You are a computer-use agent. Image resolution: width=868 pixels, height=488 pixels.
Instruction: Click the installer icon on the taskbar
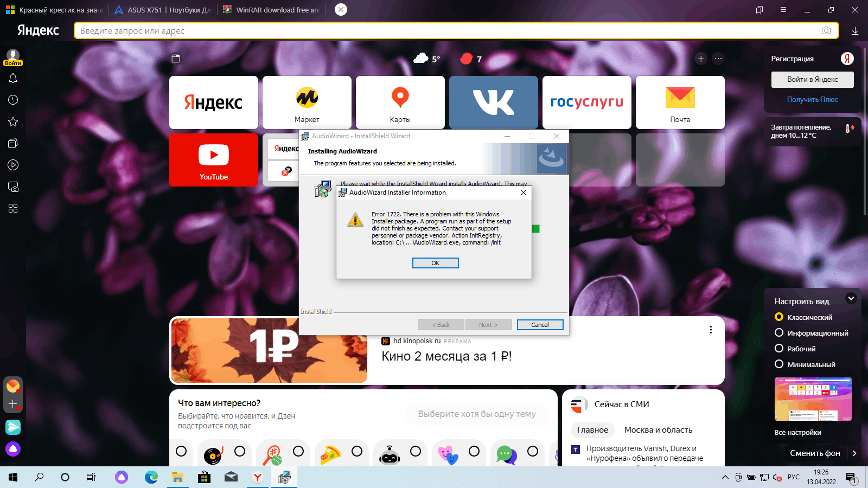pos(284,477)
